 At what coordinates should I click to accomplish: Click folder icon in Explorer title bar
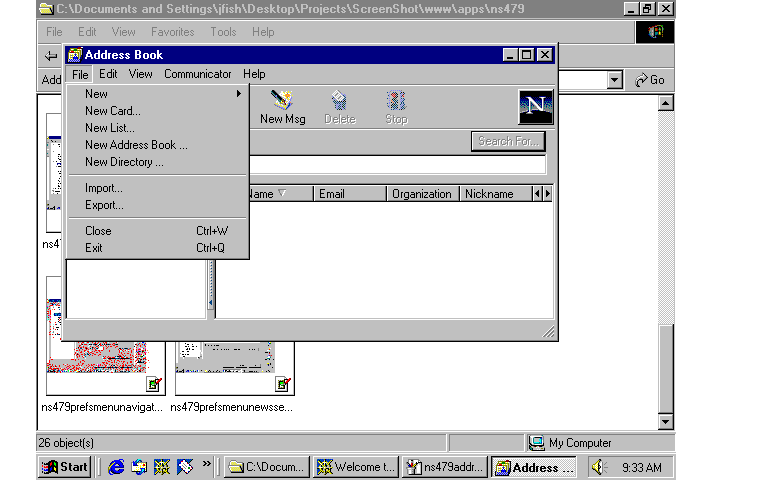(46, 8)
